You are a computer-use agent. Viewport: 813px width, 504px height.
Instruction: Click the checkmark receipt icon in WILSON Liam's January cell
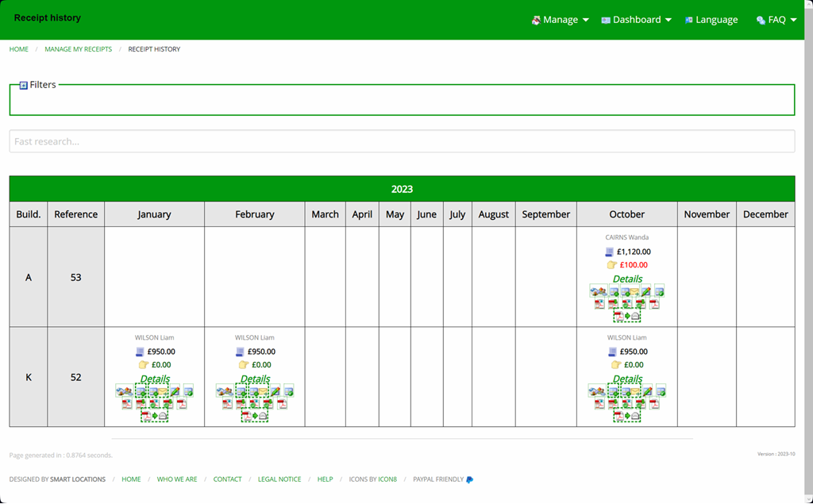click(x=189, y=391)
